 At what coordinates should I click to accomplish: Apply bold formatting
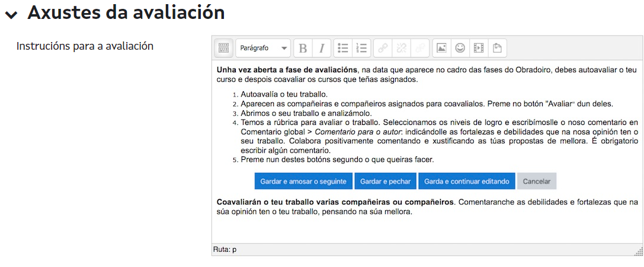303,48
